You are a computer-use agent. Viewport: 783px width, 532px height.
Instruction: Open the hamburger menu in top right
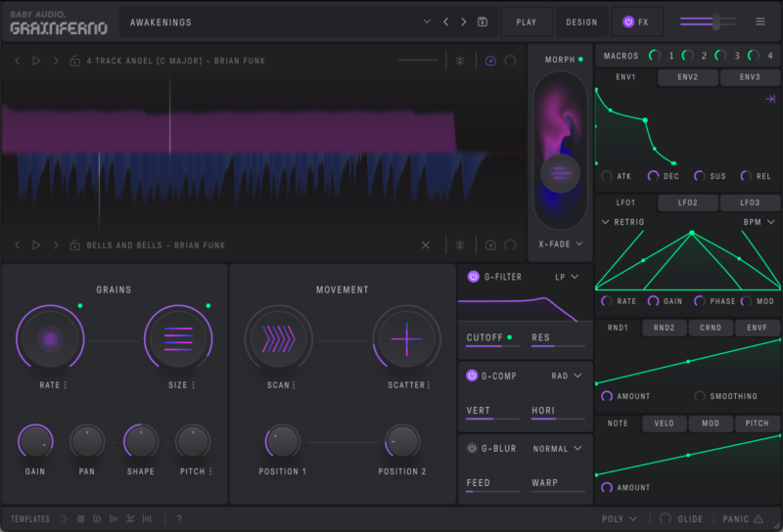760,22
